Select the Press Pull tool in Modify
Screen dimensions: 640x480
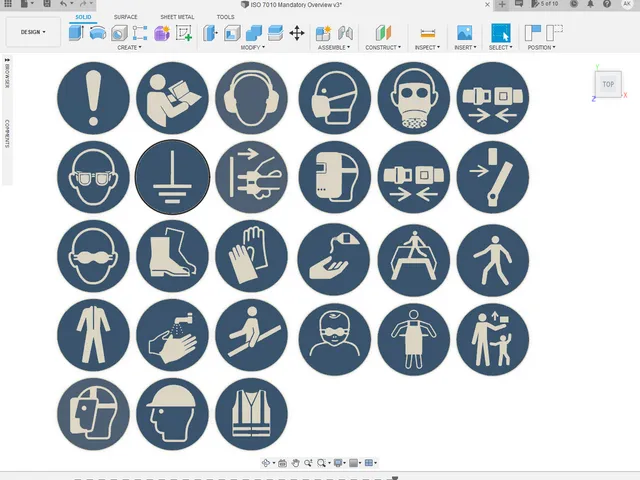tap(210, 33)
